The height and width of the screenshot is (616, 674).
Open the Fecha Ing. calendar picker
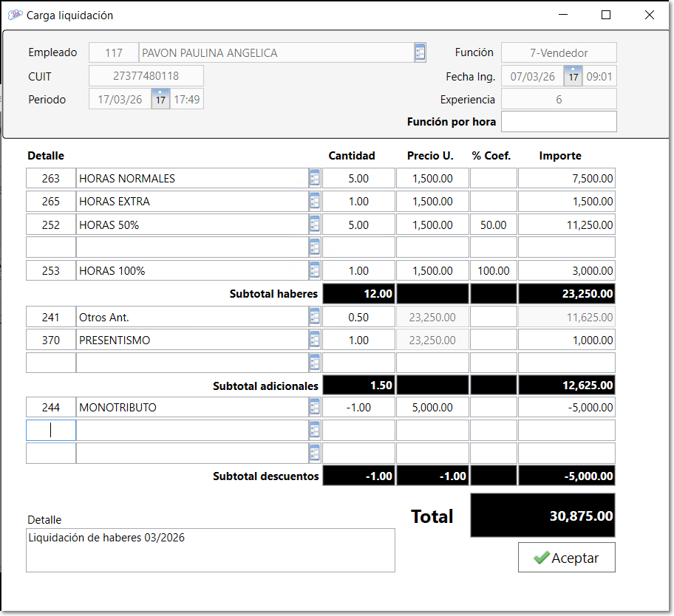pyautogui.click(x=573, y=76)
